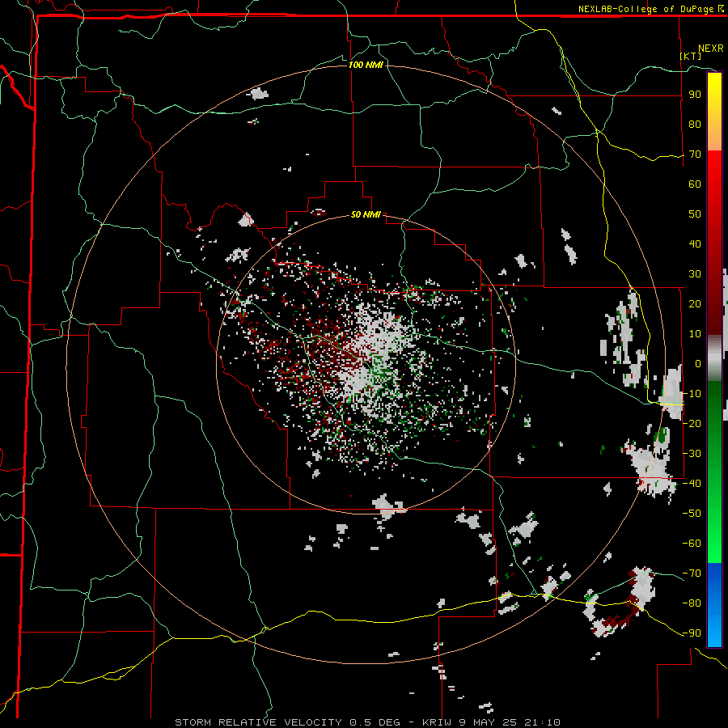Click the STORM RELATIVE VELOCITY caption at bottom
Image resolution: width=728 pixels, height=728 pixels.
pos(367,722)
